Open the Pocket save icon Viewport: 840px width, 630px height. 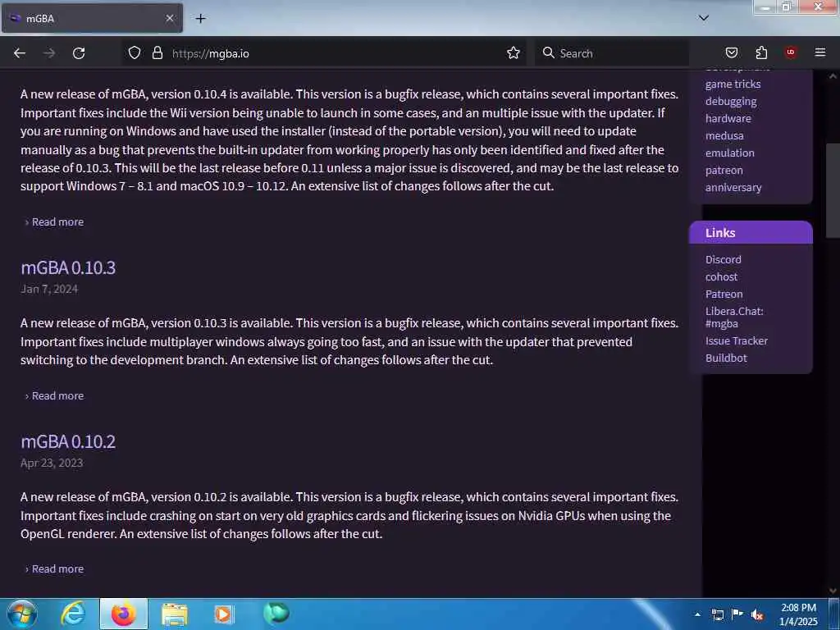[x=731, y=52]
